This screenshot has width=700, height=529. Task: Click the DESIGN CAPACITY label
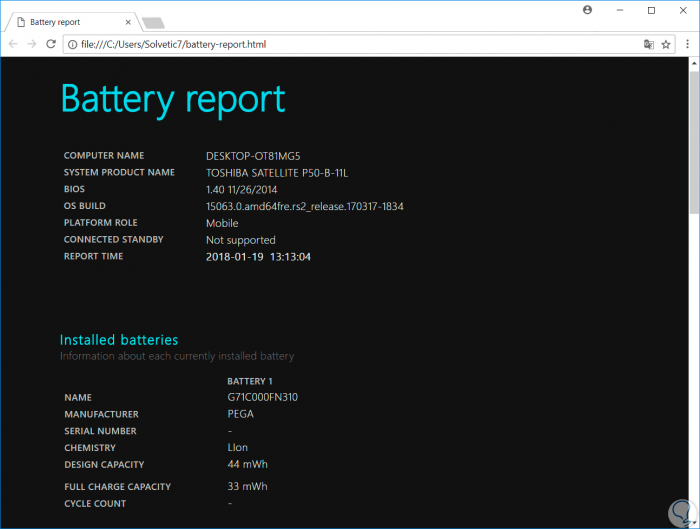tap(104, 465)
